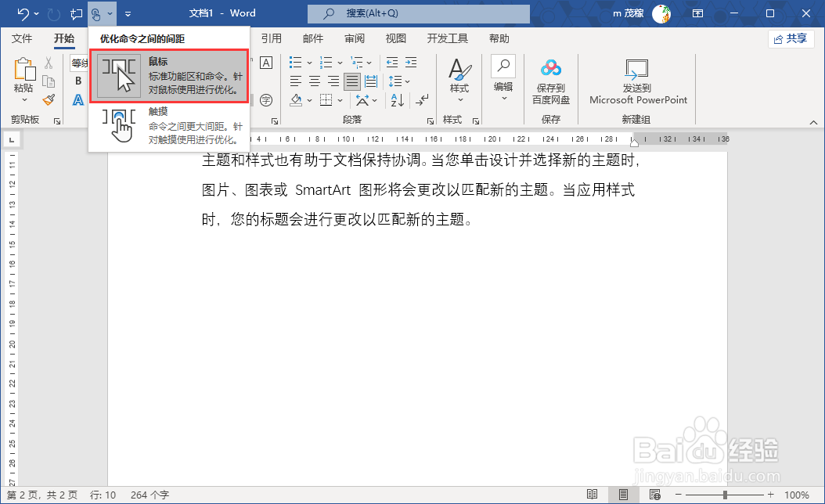Open the 文件 (File) menu
Viewport: 825px width, 504px height.
[23, 38]
